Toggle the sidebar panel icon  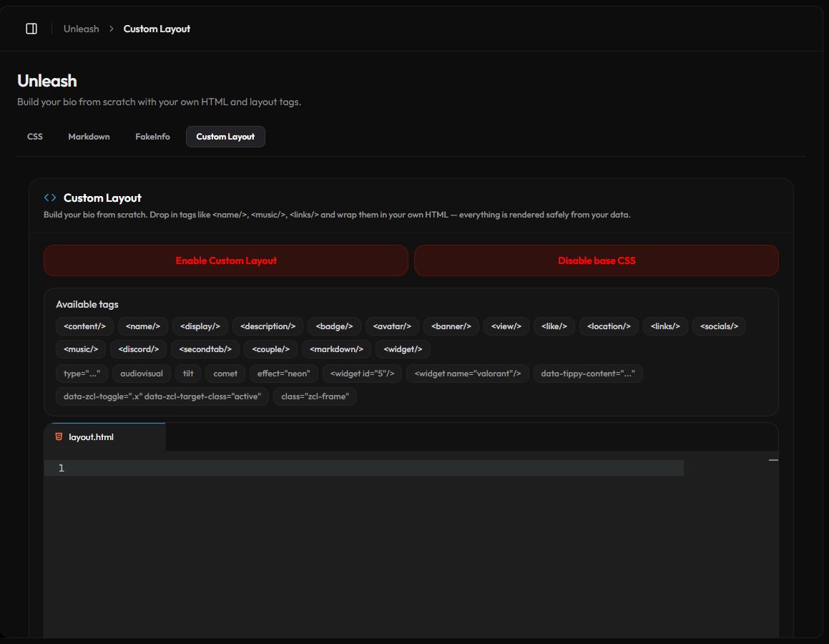(x=31, y=29)
